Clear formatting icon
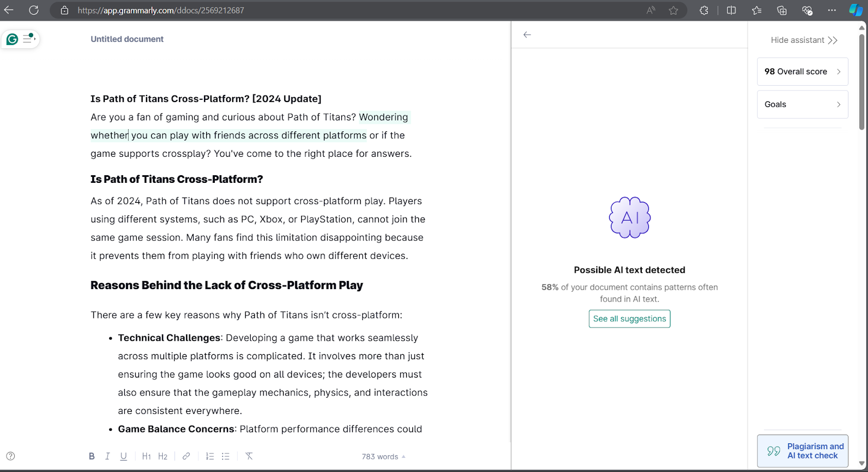This screenshot has width=868, height=472. [x=249, y=456]
